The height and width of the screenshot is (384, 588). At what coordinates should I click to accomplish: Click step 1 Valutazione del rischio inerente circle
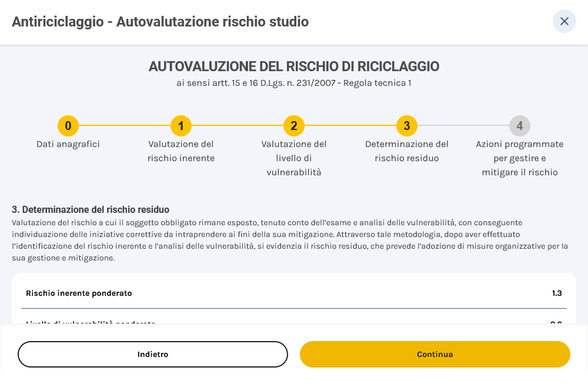(x=181, y=125)
